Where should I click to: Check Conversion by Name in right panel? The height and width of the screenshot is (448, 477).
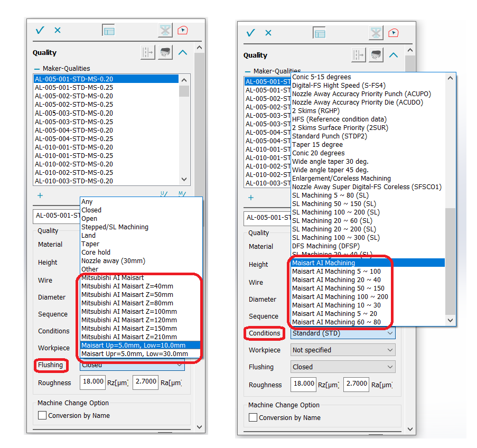click(x=254, y=417)
